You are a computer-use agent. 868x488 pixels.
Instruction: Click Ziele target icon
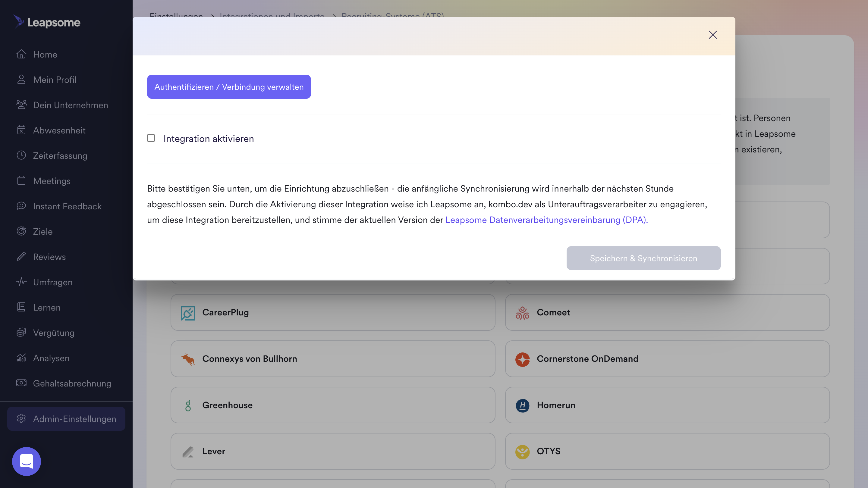tap(21, 231)
